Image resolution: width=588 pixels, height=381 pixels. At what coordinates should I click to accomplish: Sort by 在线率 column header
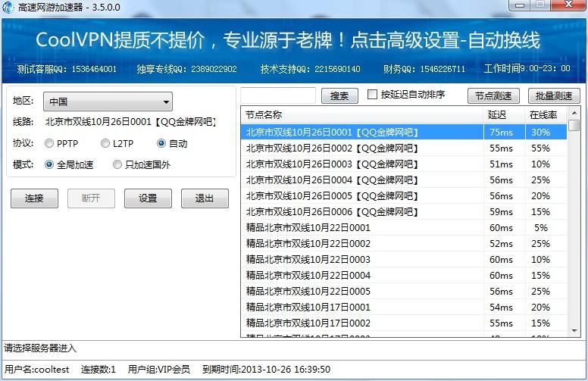point(546,114)
